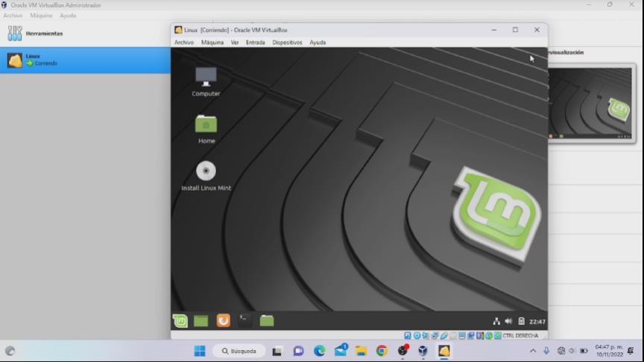Open Archivo menu in VirtualBox Administrador
The height and width of the screenshot is (362, 644).
[13, 16]
